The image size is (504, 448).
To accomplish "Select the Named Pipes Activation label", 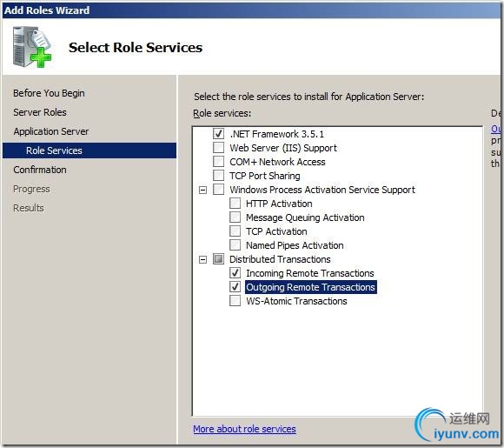I will click(x=295, y=245).
